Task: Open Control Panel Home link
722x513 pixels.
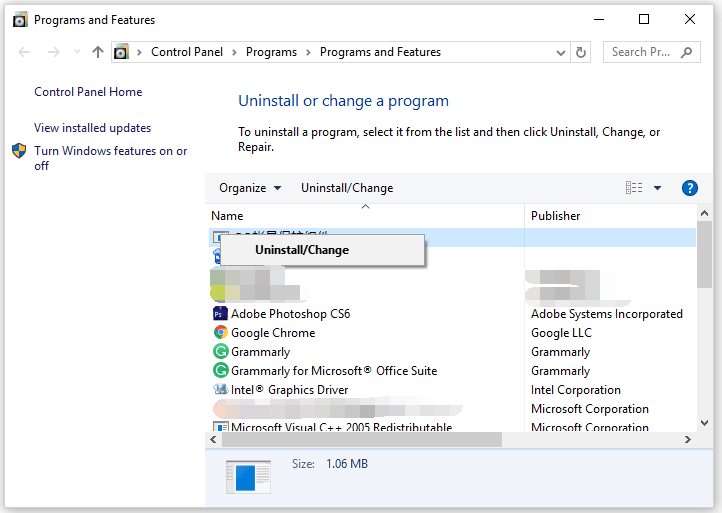Action: tap(88, 92)
